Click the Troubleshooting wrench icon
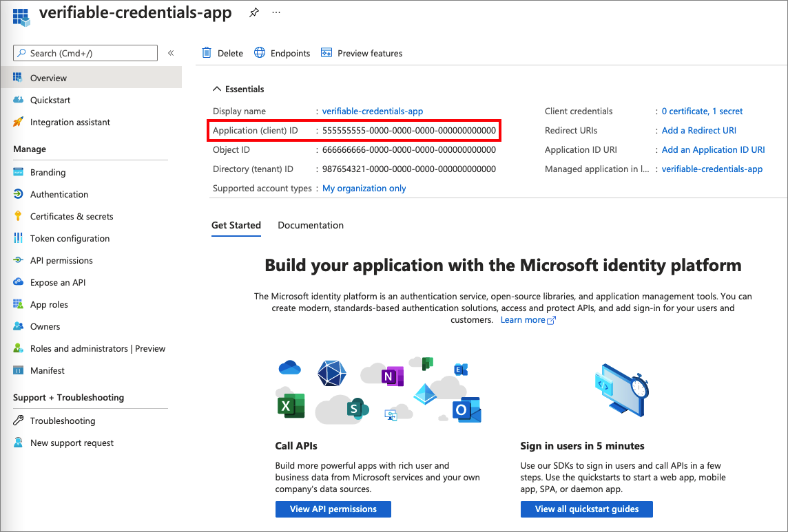The height and width of the screenshot is (532, 788). coord(18,421)
